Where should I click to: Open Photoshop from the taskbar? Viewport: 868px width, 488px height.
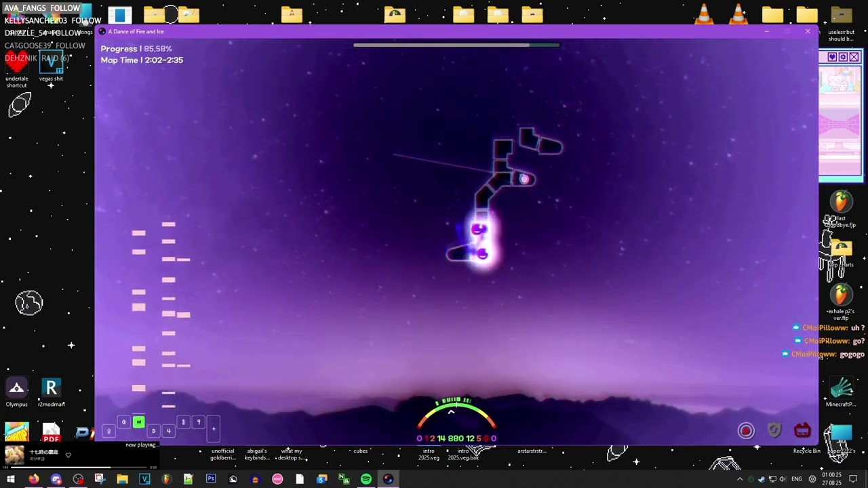(x=211, y=479)
